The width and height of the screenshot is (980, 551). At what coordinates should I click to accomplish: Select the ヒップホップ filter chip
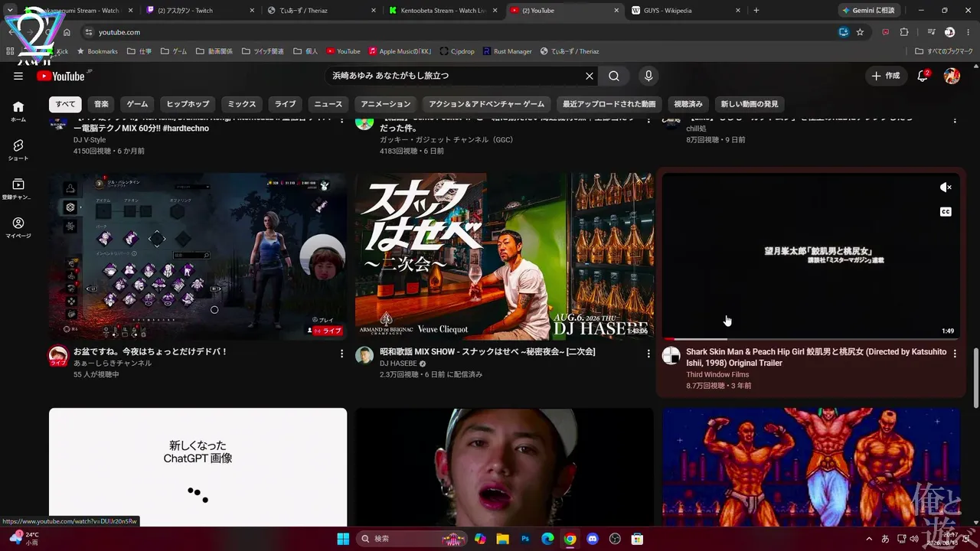coord(188,104)
